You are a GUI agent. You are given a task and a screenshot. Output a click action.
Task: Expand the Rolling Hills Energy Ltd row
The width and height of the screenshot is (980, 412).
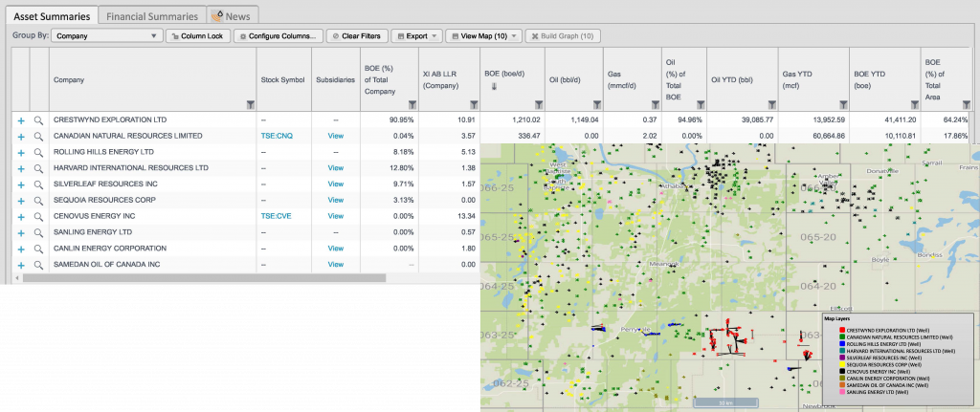[x=21, y=152]
